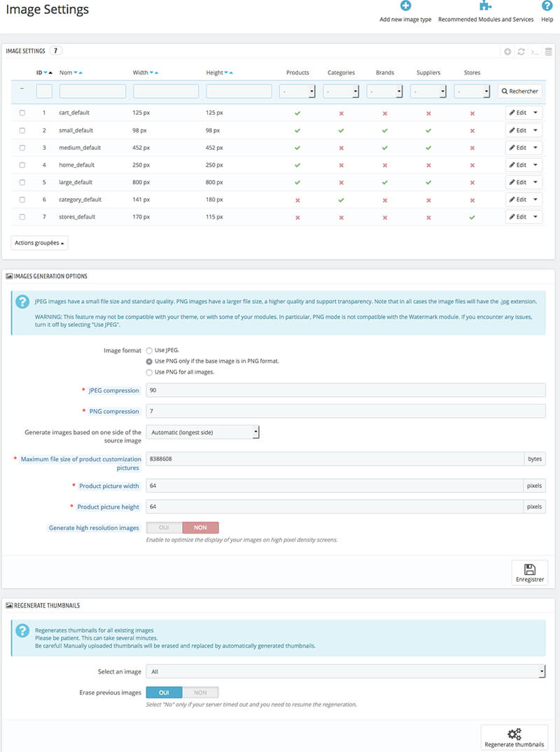The width and height of the screenshot is (560, 752).
Task: Edit the category_default image type
Action: 518,200
